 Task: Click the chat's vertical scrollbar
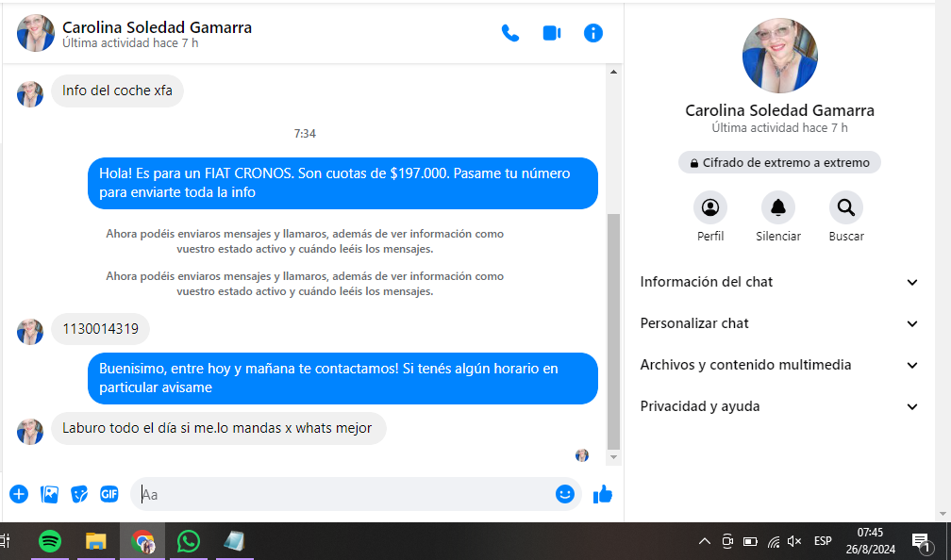(614, 330)
